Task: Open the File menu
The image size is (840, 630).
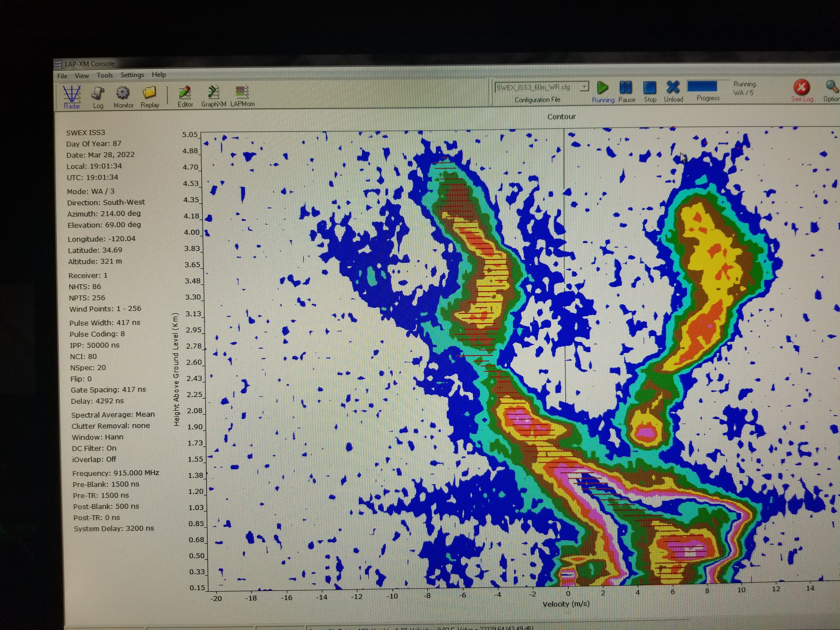Action: [62, 76]
